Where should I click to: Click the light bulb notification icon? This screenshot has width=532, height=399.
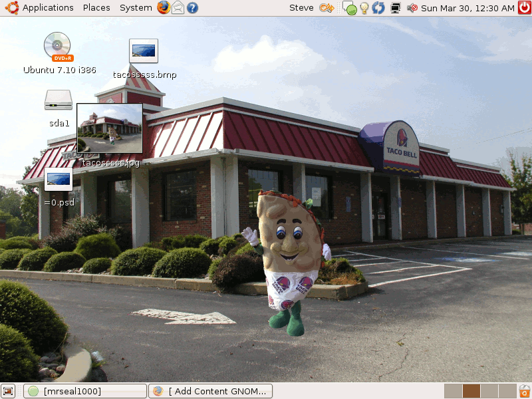364,8
